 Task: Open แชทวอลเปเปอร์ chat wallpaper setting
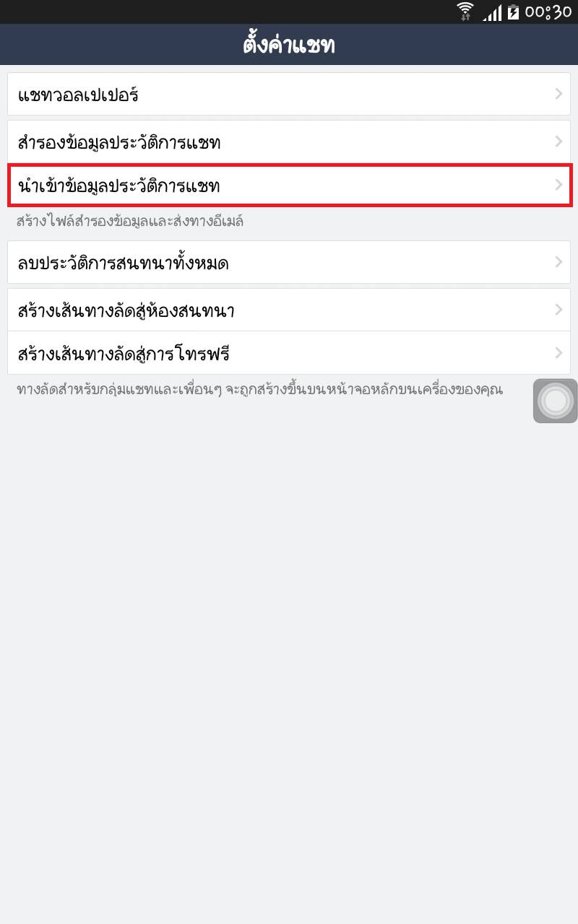[x=289, y=94]
